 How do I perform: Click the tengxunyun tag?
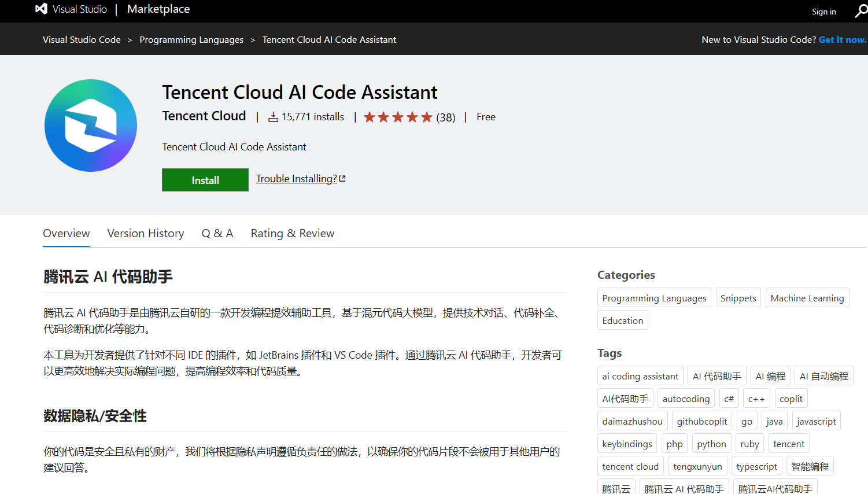(697, 466)
